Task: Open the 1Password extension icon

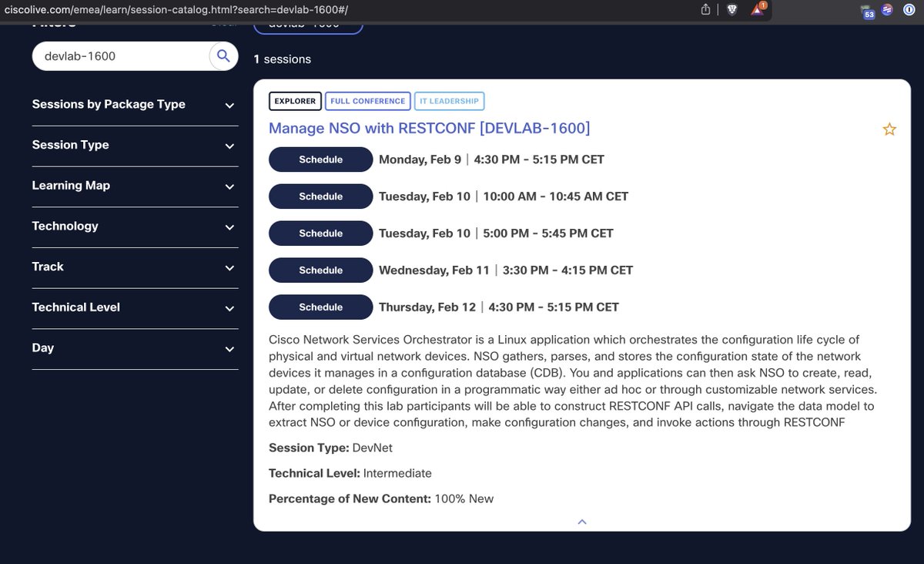Action: (x=909, y=9)
